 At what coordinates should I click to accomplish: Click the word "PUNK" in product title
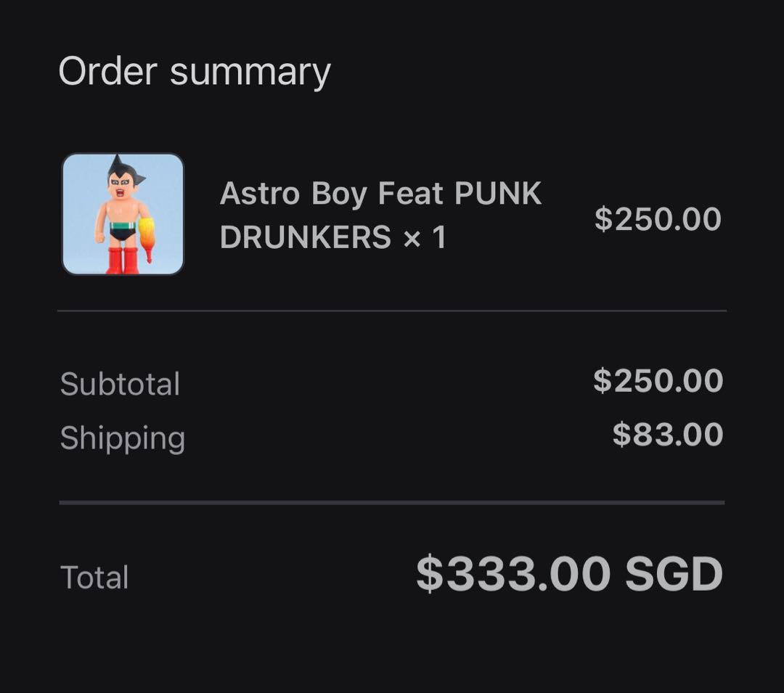[x=497, y=194]
